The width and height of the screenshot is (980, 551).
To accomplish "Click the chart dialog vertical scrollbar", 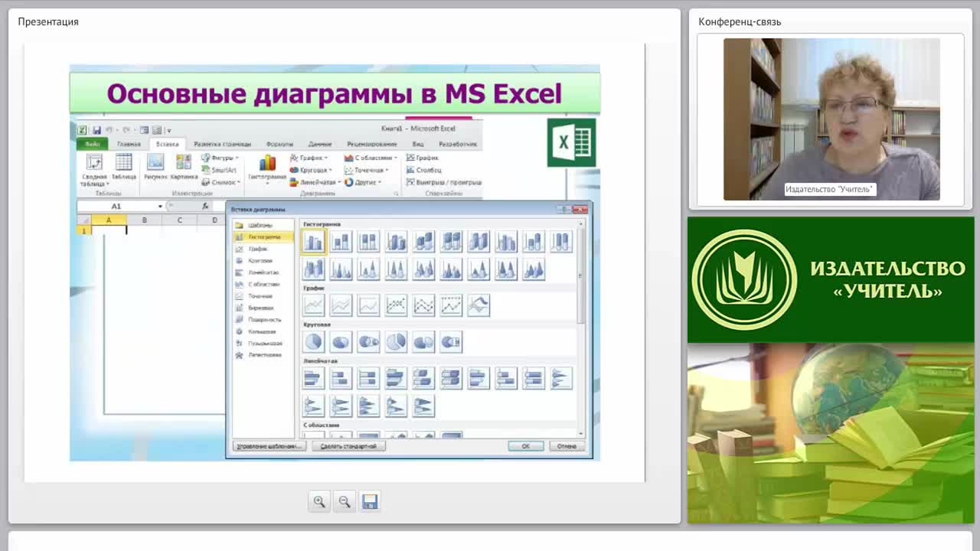I will [x=582, y=329].
